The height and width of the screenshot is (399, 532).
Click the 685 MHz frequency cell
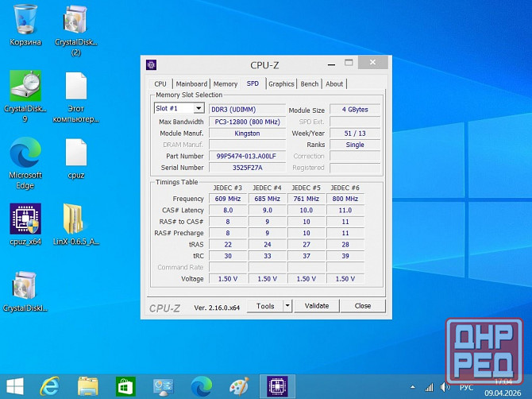tap(268, 199)
